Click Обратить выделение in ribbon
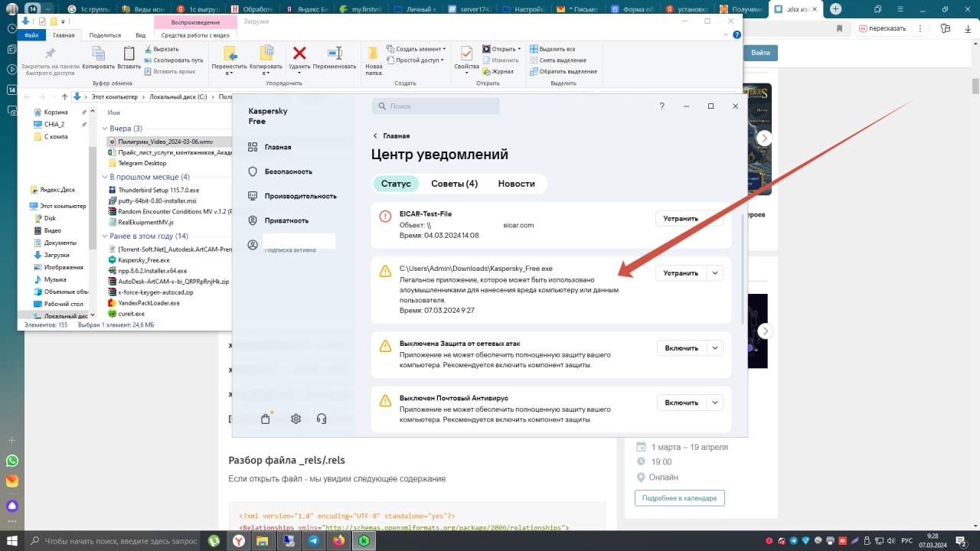The image size is (980, 551). point(563,71)
